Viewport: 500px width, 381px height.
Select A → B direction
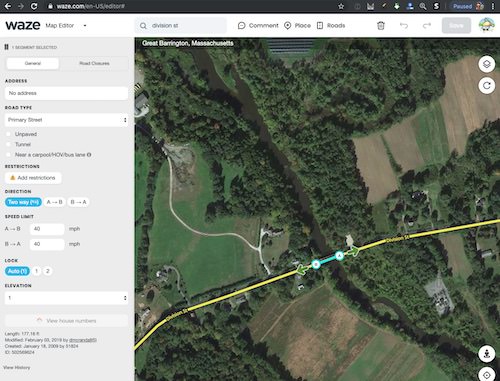55,202
